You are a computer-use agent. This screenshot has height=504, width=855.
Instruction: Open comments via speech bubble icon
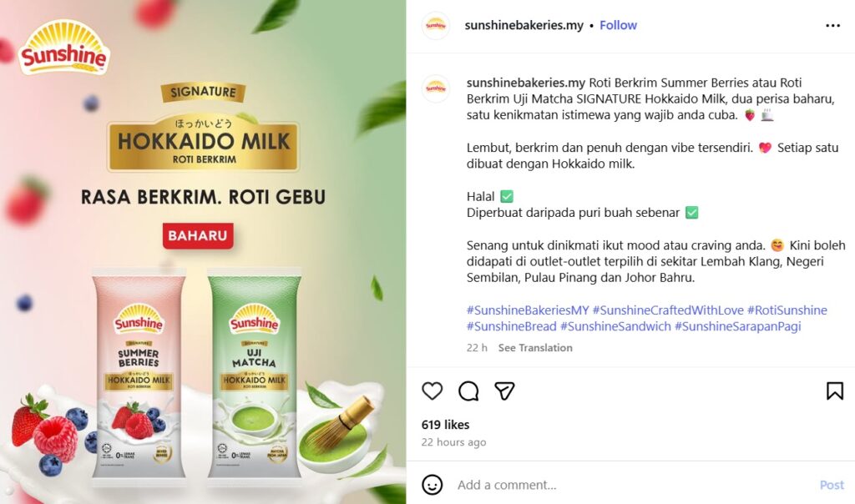tap(468, 391)
